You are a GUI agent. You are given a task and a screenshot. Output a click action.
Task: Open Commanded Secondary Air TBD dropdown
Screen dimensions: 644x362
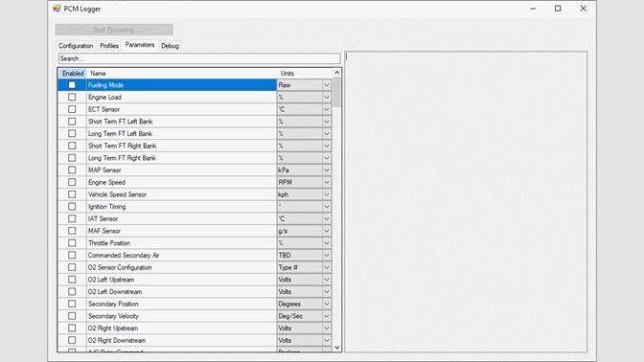point(327,256)
